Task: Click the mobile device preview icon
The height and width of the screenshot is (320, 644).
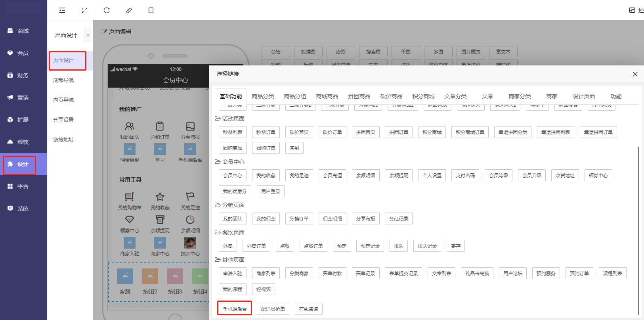Action: [x=151, y=10]
